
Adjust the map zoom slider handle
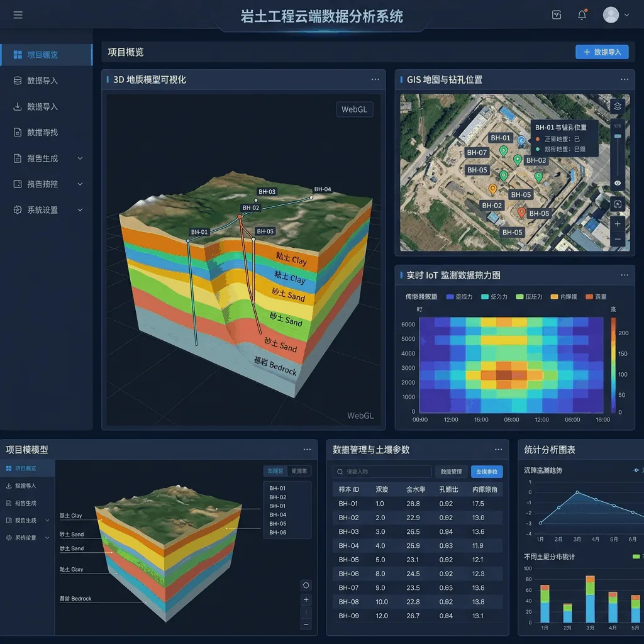click(x=618, y=136)
